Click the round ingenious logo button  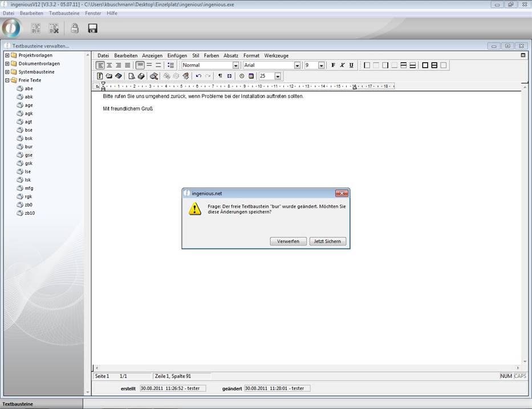[x=11, y=28]
